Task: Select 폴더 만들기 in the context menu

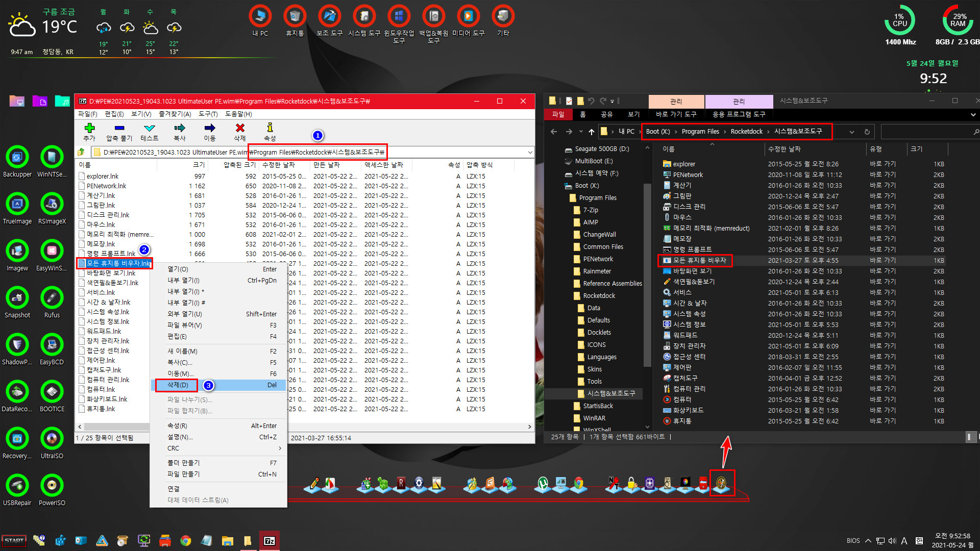Action: point(218,463)
